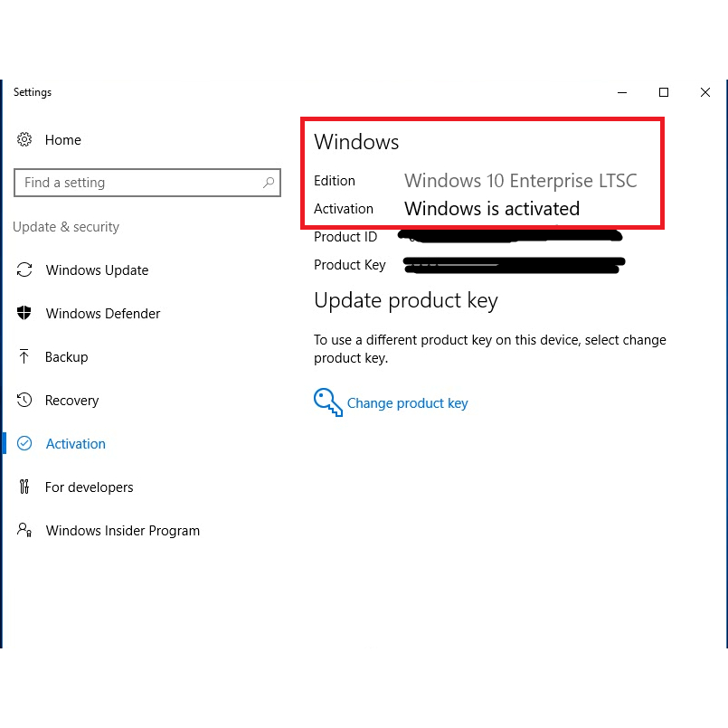Click the Windows is activated status text
Viewport: 728px width, 728px height.
[x=492, y=209]
